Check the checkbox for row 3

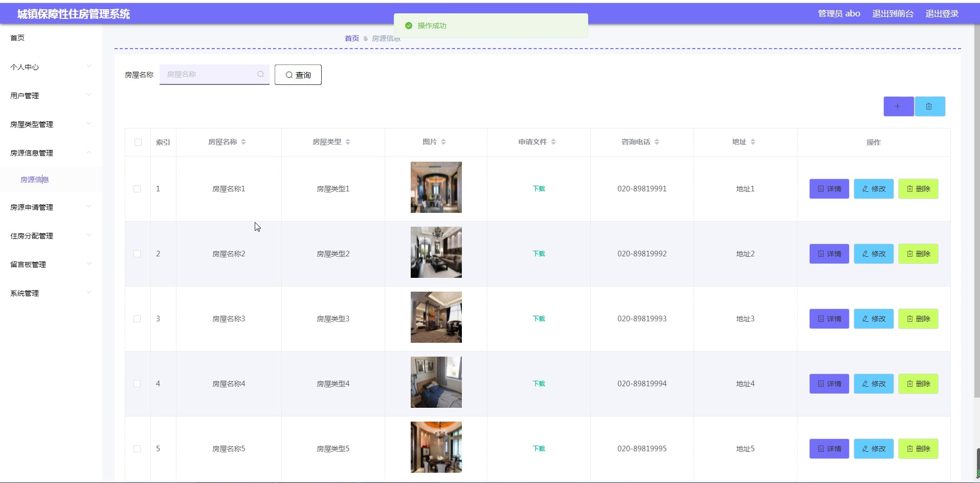pyautogui.click(x=137, y=319)
